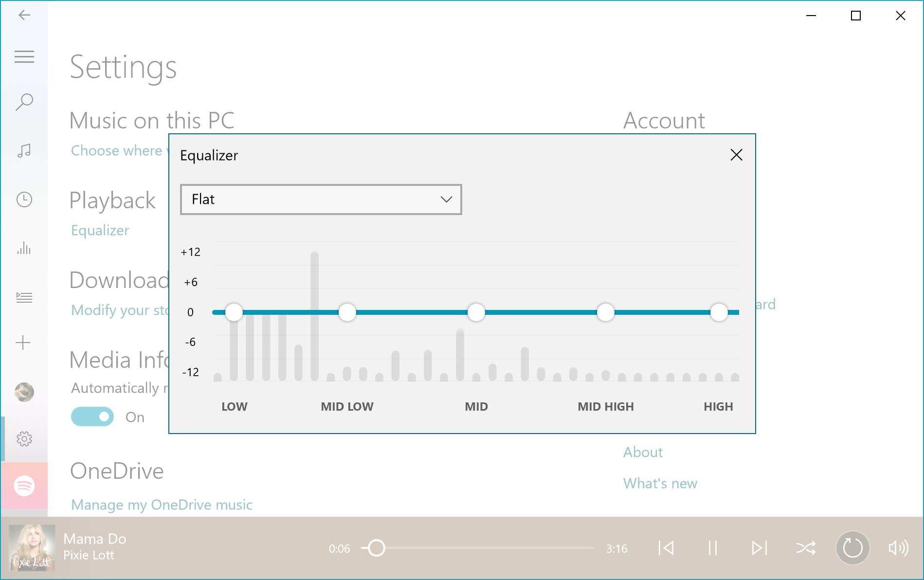Image resolution: width=924 pixels, height=580 pixels.
Task: Turn off the Media Info switch
Action: [92, 417]
